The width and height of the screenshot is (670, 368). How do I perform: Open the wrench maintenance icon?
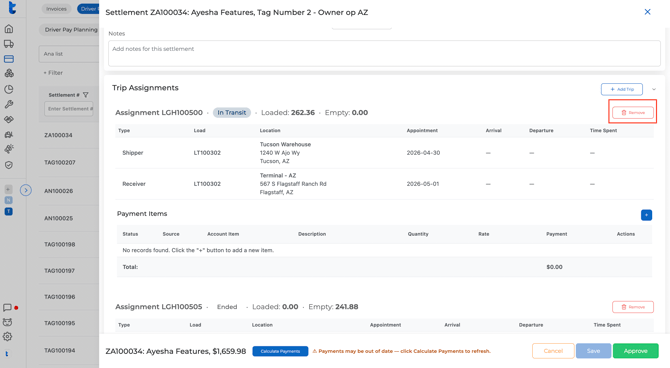click(9, 104)
